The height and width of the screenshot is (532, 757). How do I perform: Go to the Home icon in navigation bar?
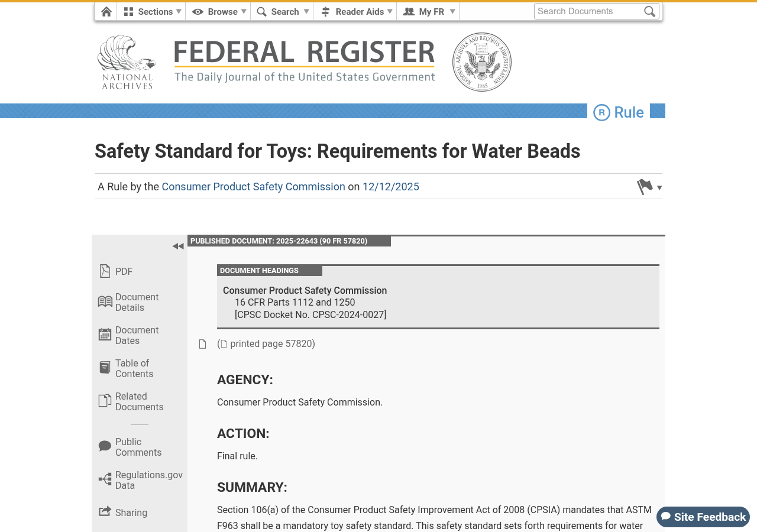[106, 12]
